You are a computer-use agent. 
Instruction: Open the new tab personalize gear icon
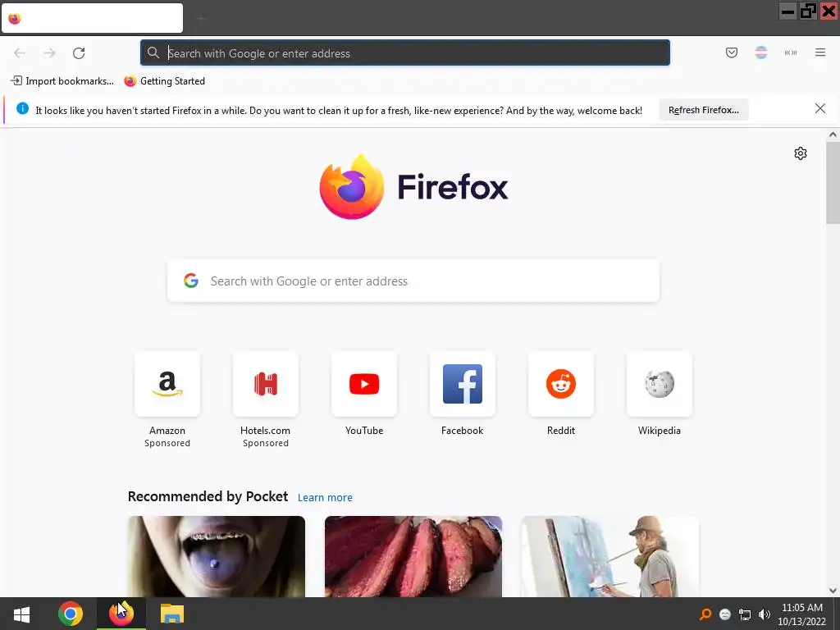click(x=801, y=153)
